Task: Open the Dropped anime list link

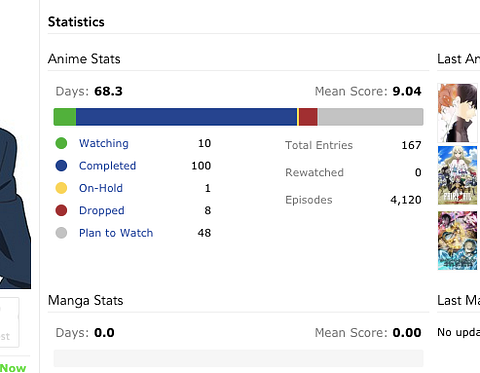Action: [x=102, y=210]
